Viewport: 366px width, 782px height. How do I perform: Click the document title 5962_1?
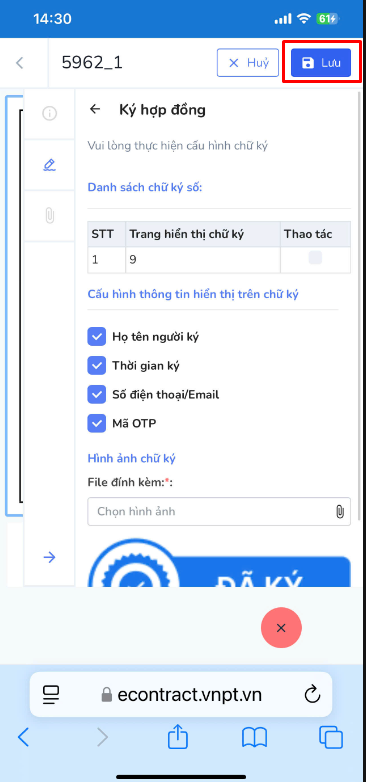pyautogui.click(x=92, y=63)
